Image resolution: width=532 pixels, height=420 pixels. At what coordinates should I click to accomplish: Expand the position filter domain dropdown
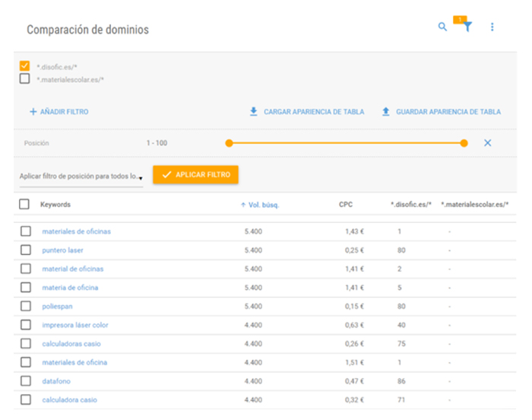pos(141,177)
